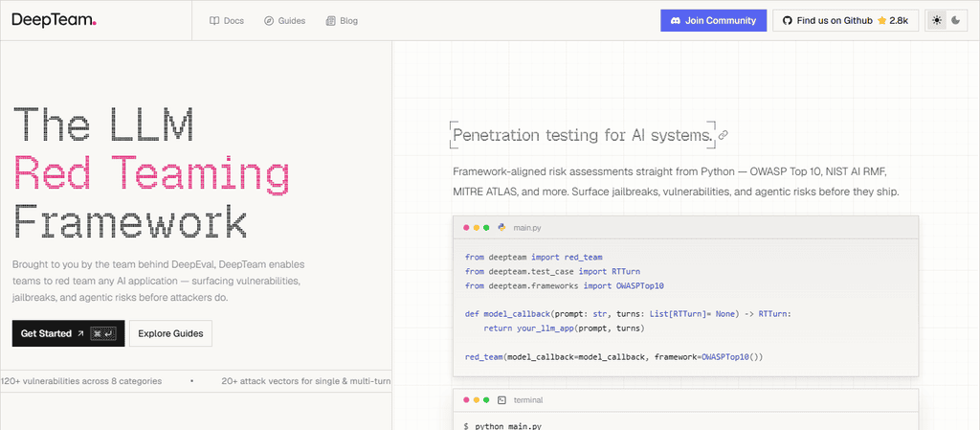Click the yellow dot on main.py window

point(477,228)
